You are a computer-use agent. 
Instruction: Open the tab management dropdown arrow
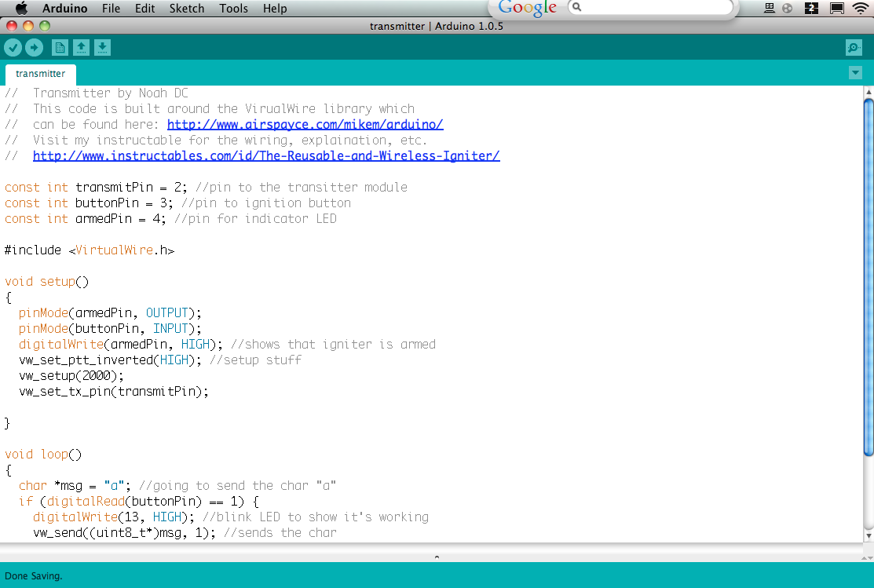[x=855, y=72]
